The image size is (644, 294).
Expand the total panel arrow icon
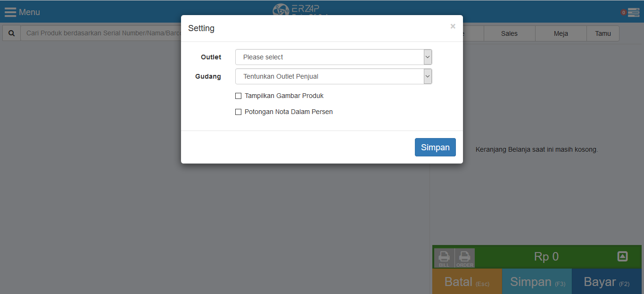[x=622, y=256]
